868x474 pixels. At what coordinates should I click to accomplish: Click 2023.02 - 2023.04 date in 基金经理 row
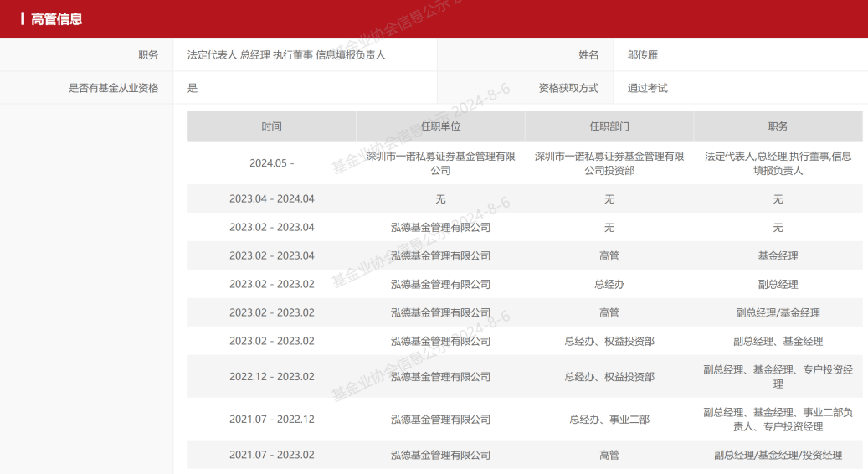[272, 255]
